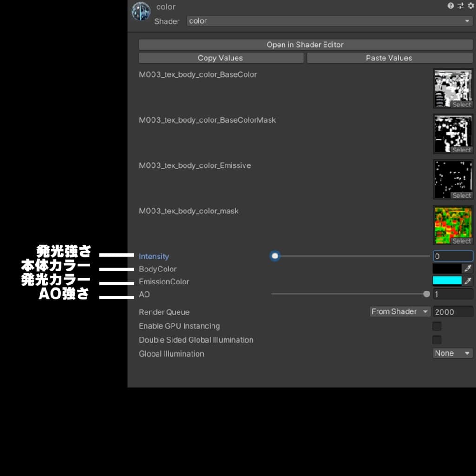Screen dimensions: 476x476
Task: Expand the Render Queue From Shader dropdown
Action: (x=400, y=312)
